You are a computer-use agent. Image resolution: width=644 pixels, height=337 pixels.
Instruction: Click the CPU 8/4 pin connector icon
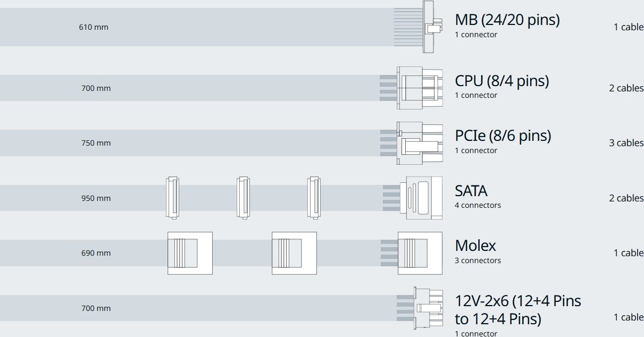[411, 88]
